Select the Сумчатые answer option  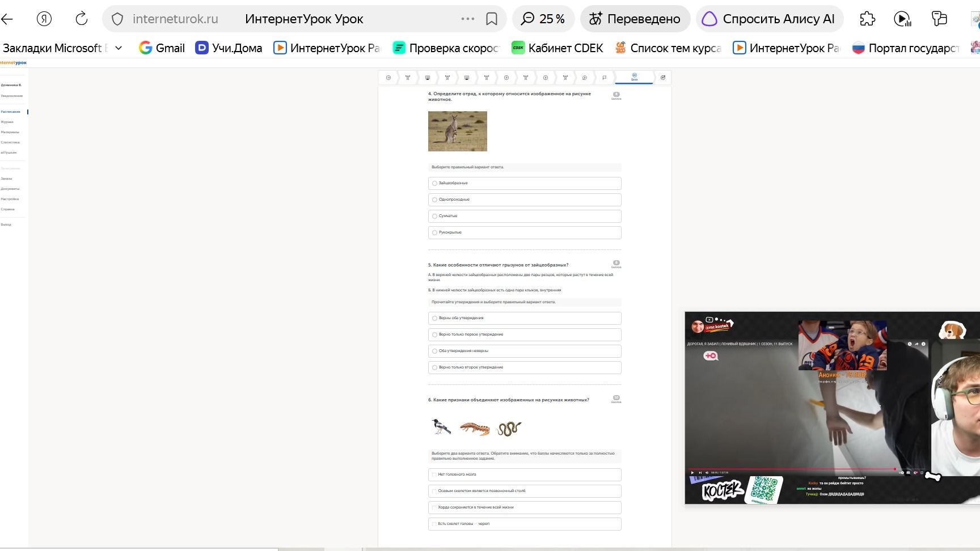(x=525, y=216)
